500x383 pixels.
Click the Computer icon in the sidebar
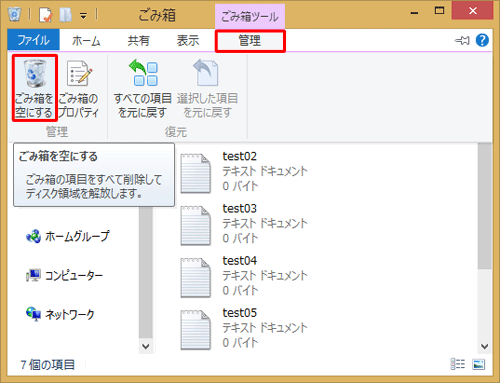33,275
